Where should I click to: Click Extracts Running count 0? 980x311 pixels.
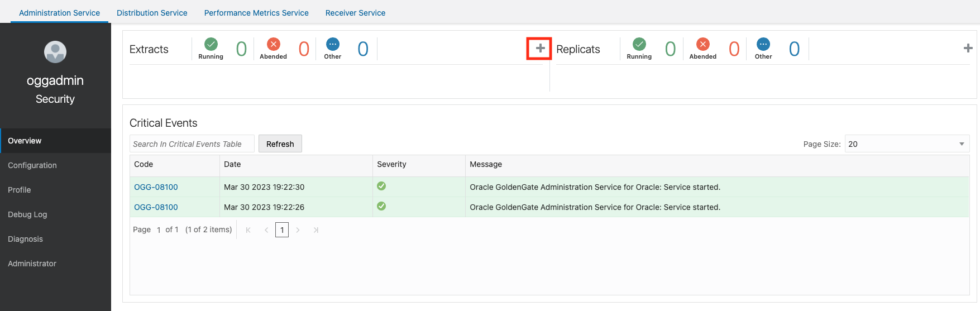click(241, 49)
